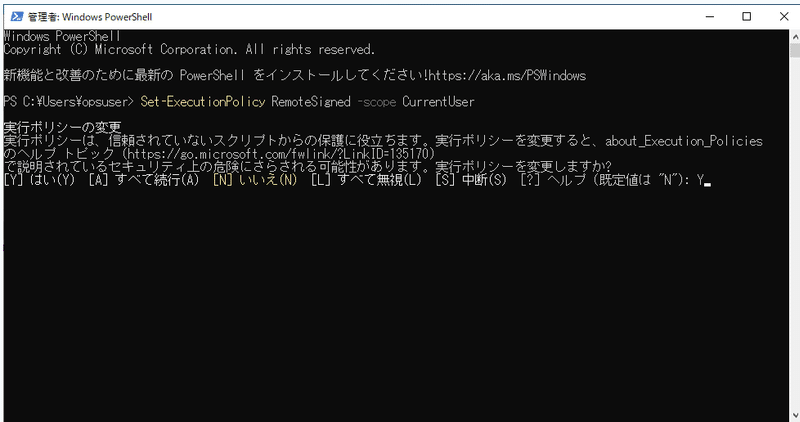Click the 'about_Execution_Policies' text
This screenshot has width=800, height=422.
point(684,141)
